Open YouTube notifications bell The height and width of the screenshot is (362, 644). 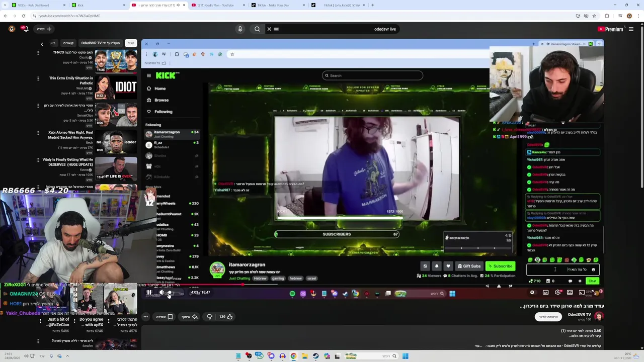25,29
